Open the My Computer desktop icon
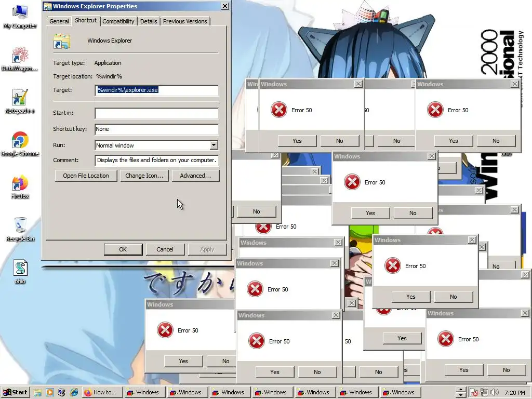 [x=20, y=16]
